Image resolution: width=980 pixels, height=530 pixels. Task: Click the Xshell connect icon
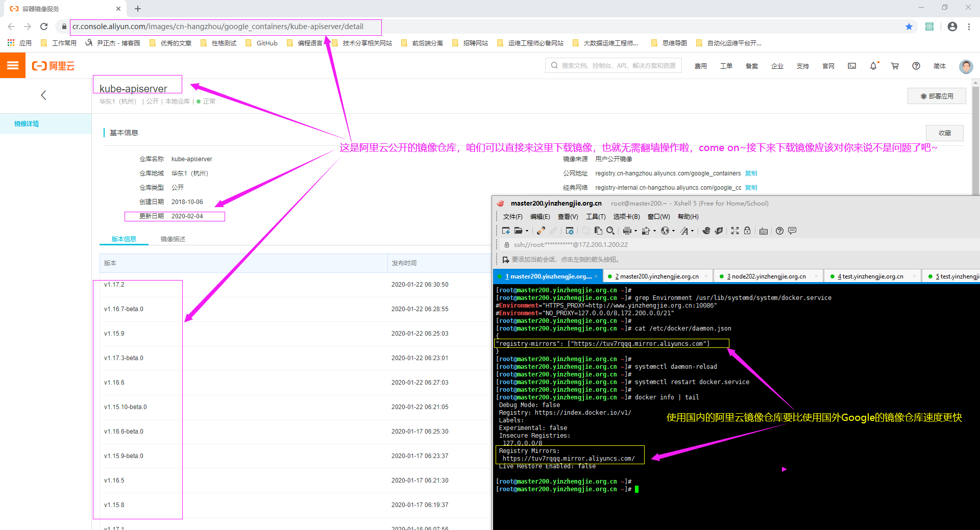[541, 231]
